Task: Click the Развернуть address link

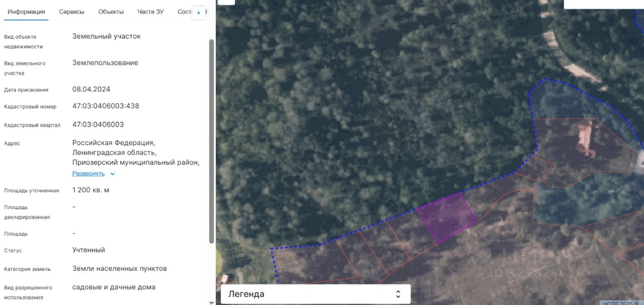Action: click(x=89, y=173)
